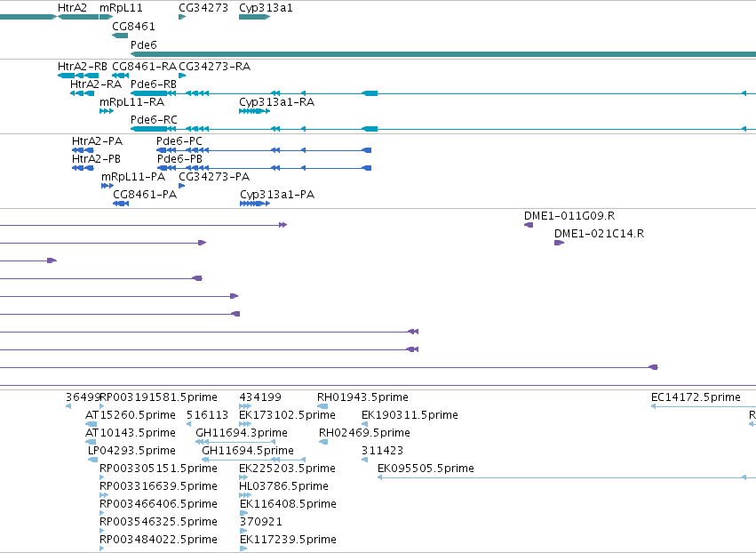
Task: Select EK225203.5prime EST label
Action: [x=287, y=469]
